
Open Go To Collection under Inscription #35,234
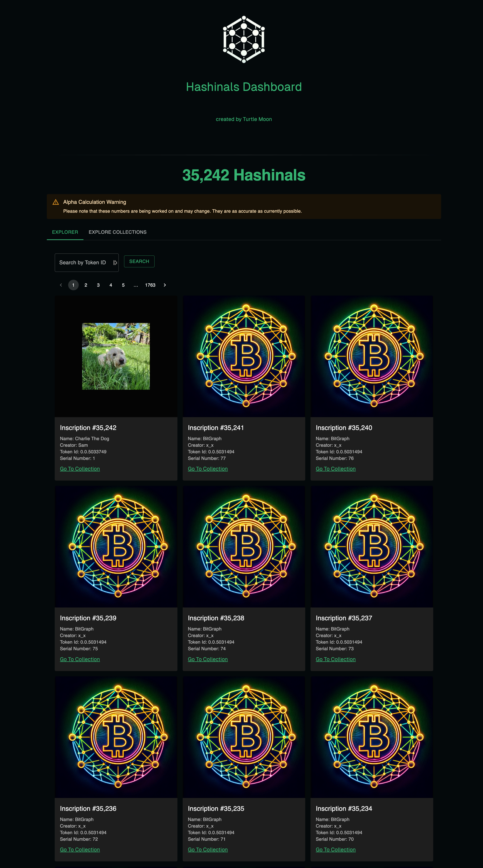click(x=335, y=849)
